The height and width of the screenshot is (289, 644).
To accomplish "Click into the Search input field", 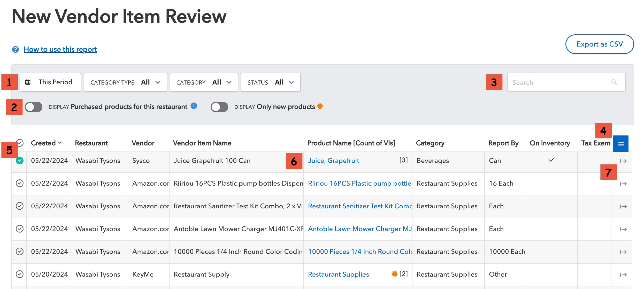I will (566, 82).
